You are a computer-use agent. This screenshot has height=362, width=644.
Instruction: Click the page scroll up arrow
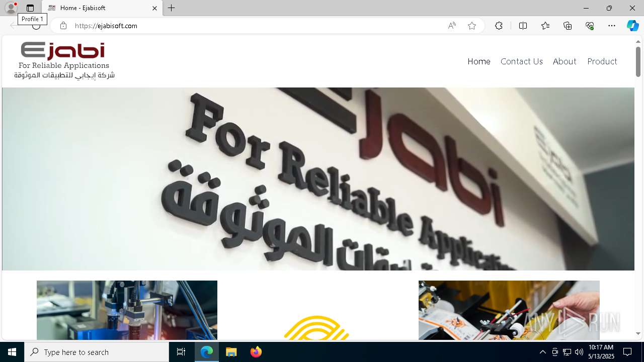[638, 41]
